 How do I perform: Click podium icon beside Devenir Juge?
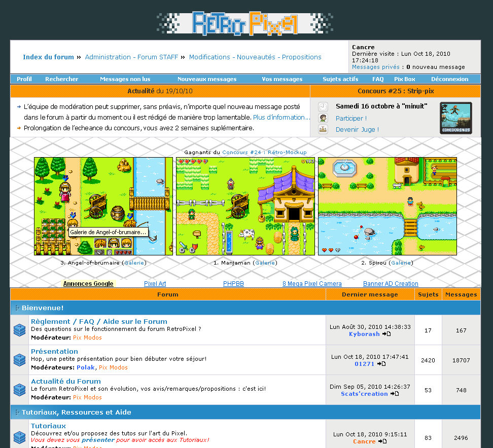pyautogui.click(x=323, y=129)
